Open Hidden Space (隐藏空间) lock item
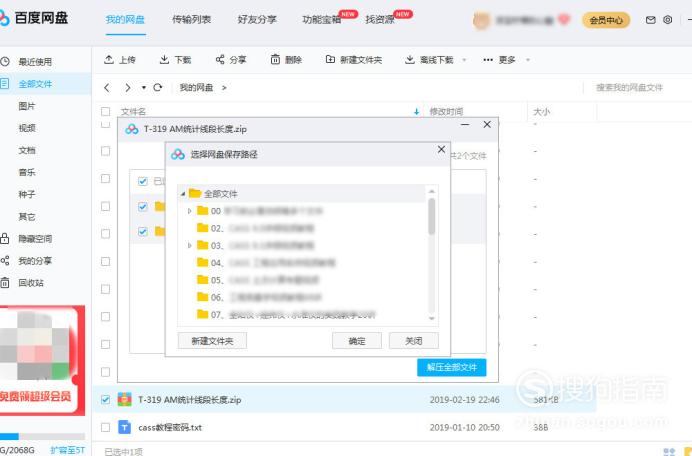Screen dimensions: 692x456 27,239
